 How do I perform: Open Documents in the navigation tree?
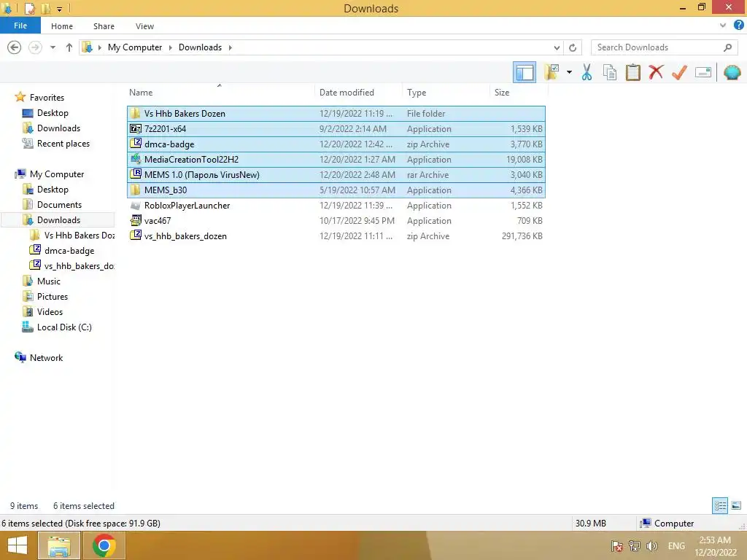(x=59, y=204)
